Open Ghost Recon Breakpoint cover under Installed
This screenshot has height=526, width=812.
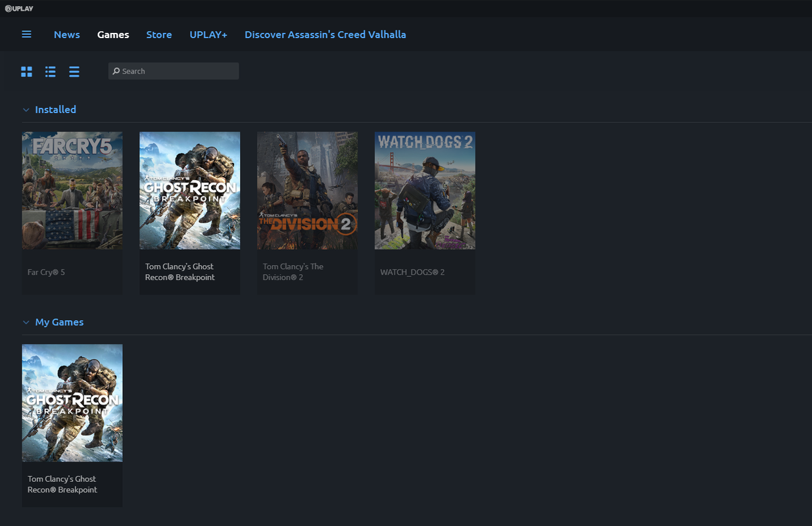point(190,191)
